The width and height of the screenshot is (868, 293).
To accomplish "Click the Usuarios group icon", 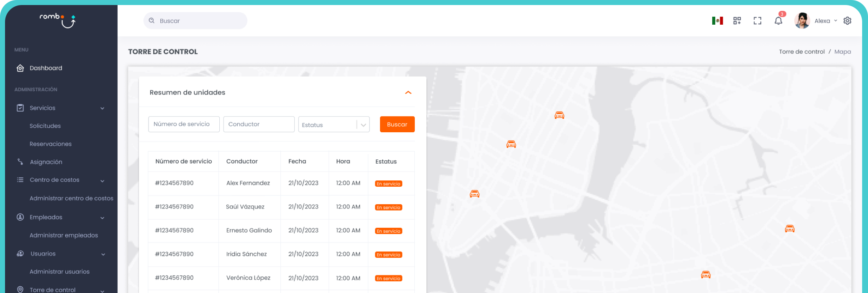I will 20,253.
